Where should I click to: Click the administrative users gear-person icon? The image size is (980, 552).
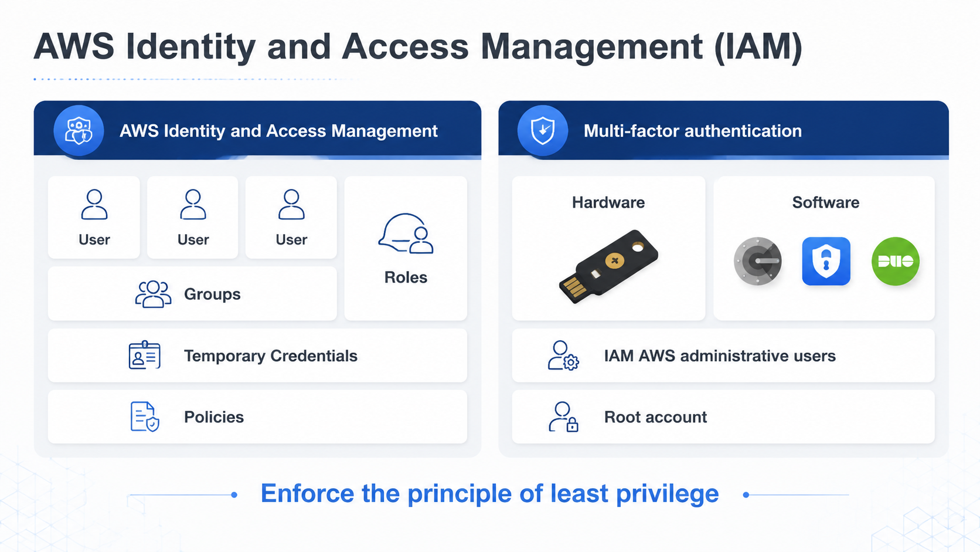coord(563,355)
